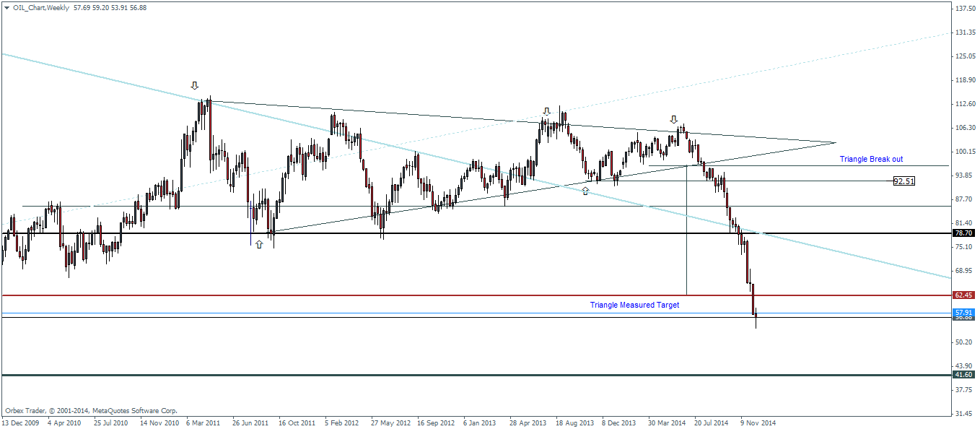Screen dimensions: 980x429
Task: Select the Triangle Break out label
Action: (x=872, y=159)
